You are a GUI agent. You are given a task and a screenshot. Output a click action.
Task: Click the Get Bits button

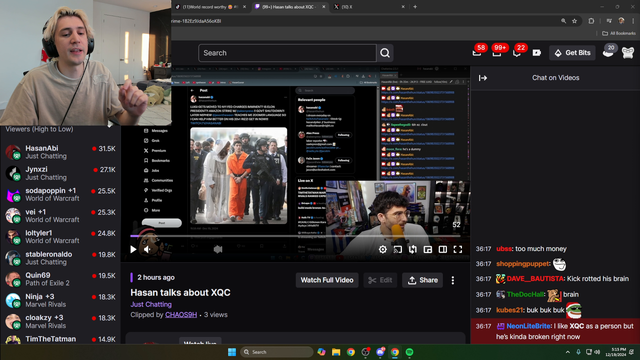point(572,53)
